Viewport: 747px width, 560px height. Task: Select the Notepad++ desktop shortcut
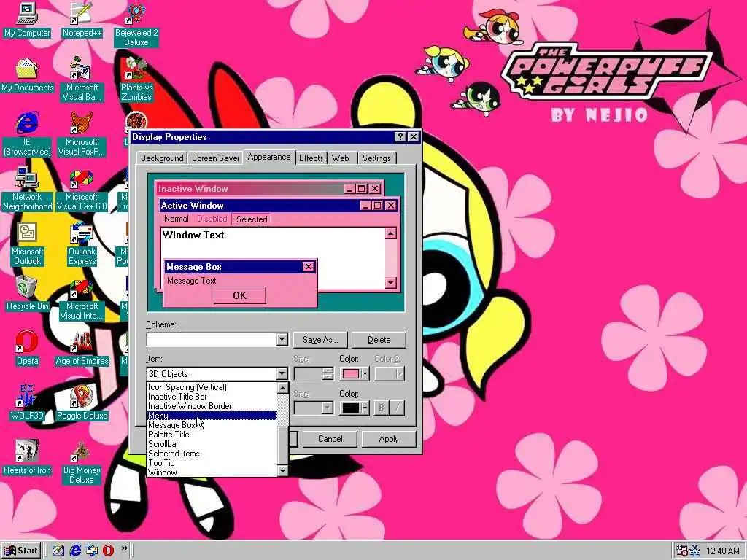tap(82, 20)
